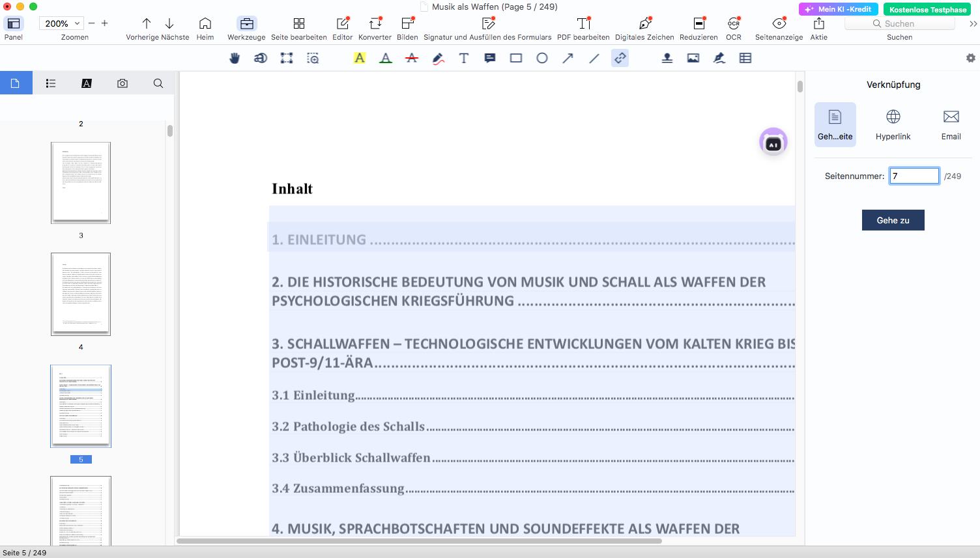Select the freehand pen drawing tool

pos(438,58)
